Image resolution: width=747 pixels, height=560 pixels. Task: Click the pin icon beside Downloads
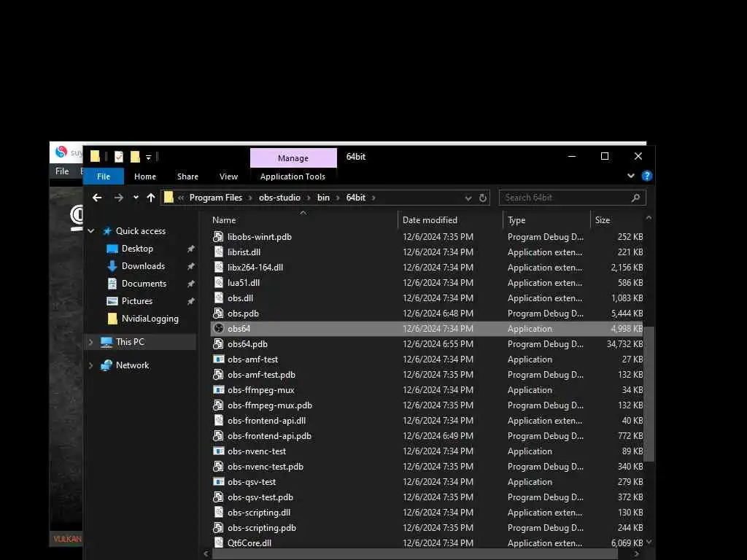[191, 266]
